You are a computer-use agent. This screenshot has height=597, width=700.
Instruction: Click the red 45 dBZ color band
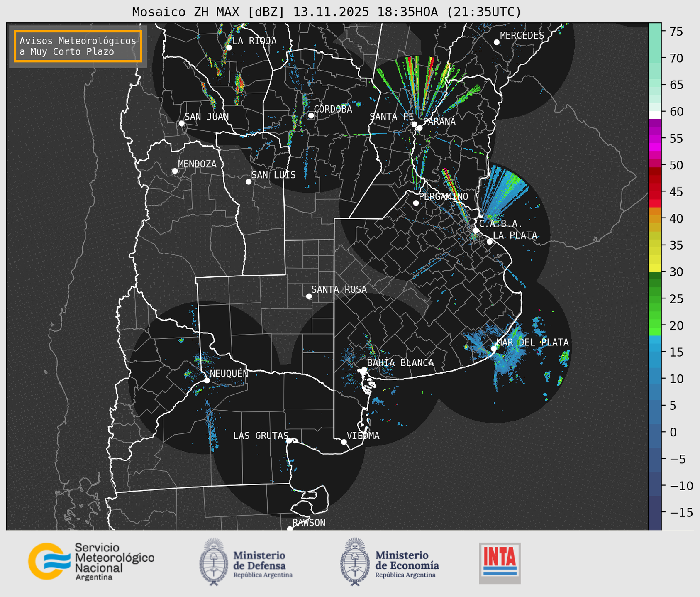tap(654, 192)
